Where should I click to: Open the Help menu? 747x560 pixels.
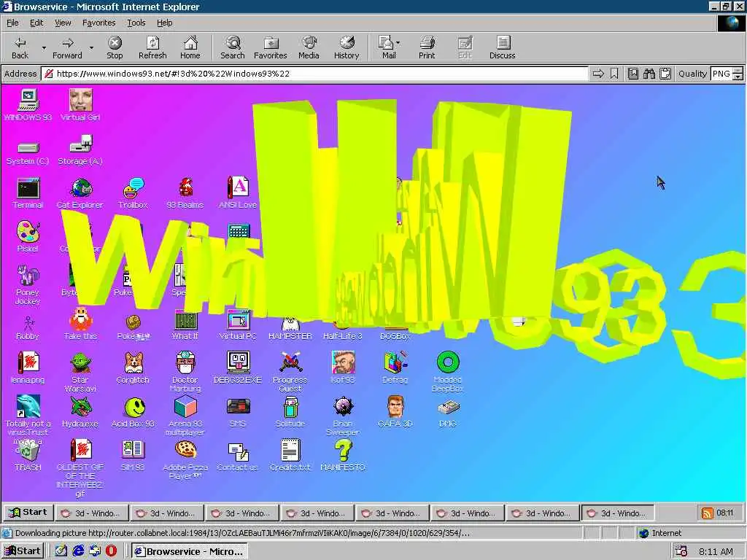(x=164, y=23)
